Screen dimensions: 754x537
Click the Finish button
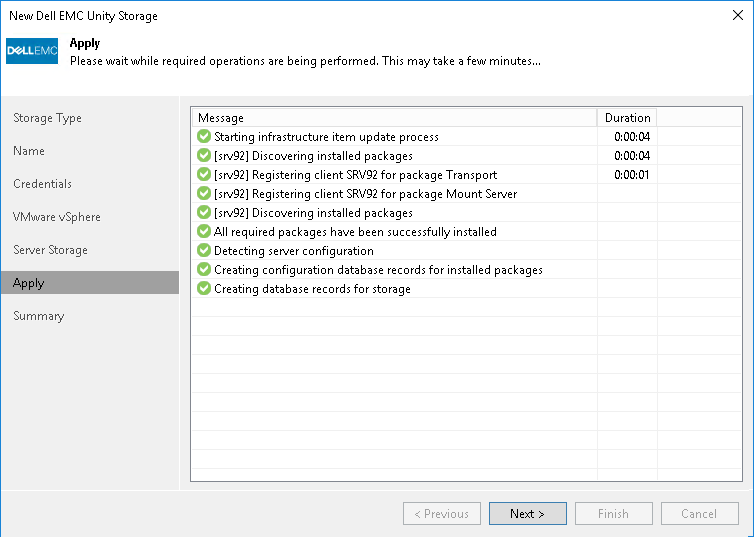(614, 513)
